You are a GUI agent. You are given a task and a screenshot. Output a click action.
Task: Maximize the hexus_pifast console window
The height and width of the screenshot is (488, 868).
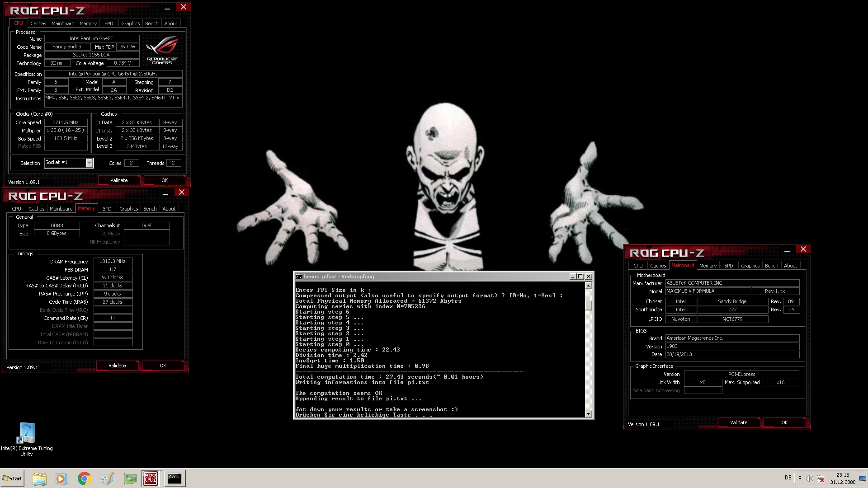pos(580,277)
